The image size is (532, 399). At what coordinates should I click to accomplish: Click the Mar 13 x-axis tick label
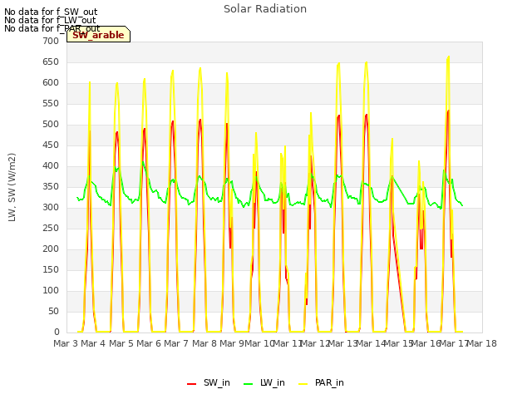342,343
